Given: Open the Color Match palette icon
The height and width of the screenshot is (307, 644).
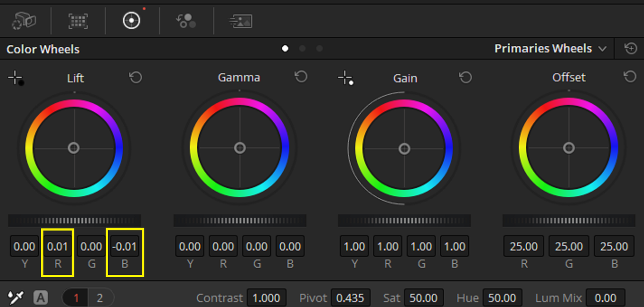Looking at the screenshot, I should point(78,21).
